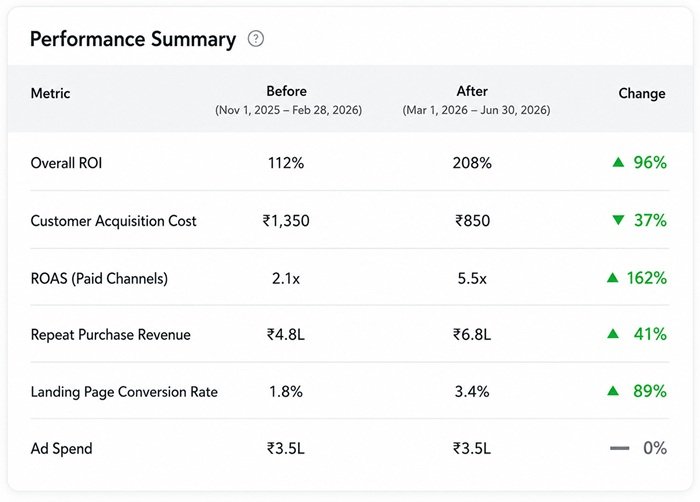Select the Before column header
This screenshot has width=700, height=502.
point(287,91)
